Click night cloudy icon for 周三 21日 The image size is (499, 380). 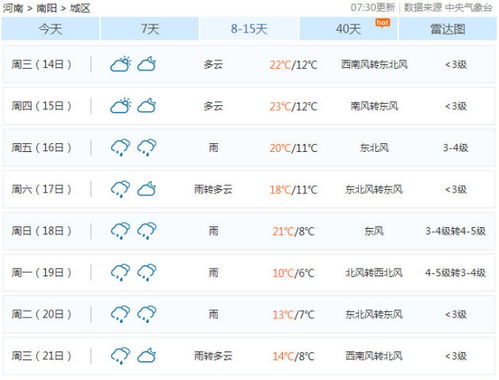point(147,356)
